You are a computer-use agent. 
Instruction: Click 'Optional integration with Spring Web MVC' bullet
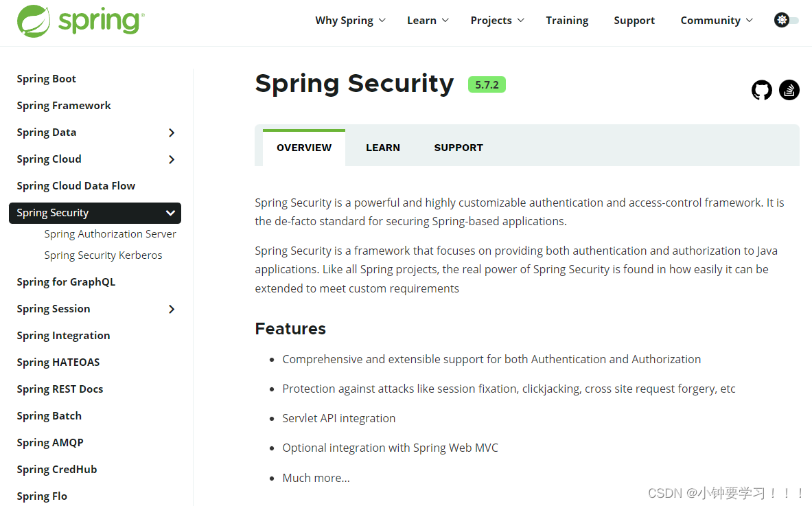[390, 448]
